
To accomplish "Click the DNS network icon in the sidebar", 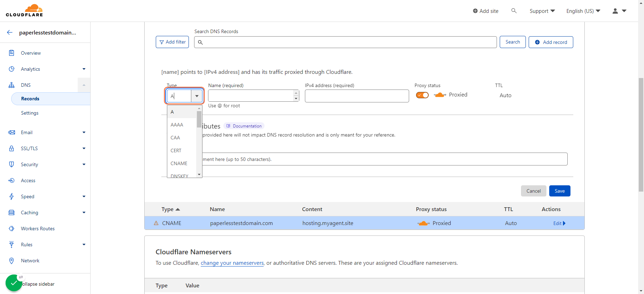I will point(11,85).
